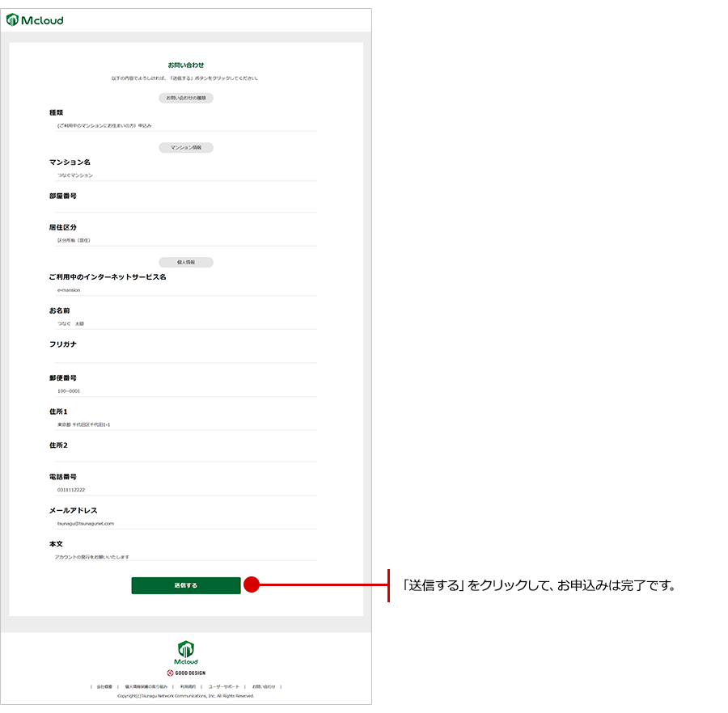This screenshot has height=713, width=728.
Task: Click the red callout dot beside 送信する
Action: 251,584
